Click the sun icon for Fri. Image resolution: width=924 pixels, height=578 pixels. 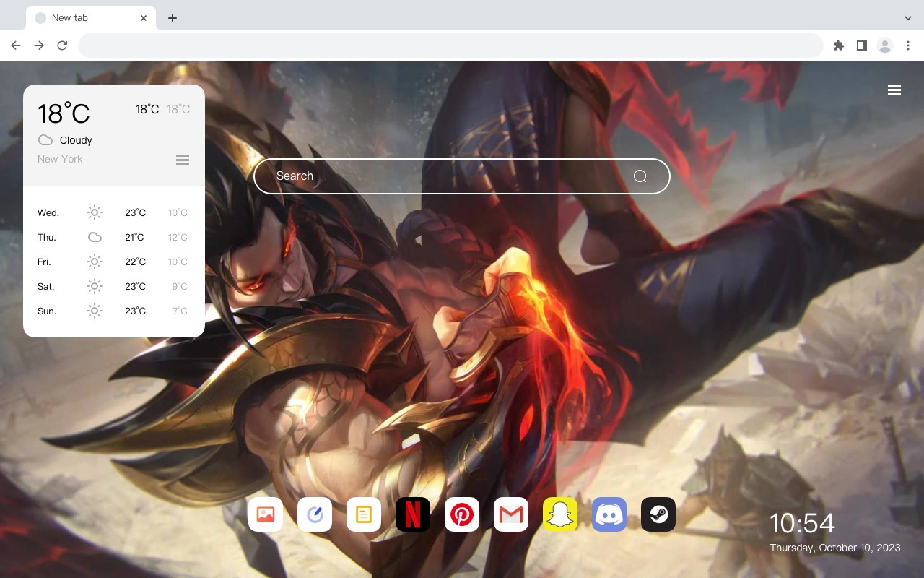(95, 262)
